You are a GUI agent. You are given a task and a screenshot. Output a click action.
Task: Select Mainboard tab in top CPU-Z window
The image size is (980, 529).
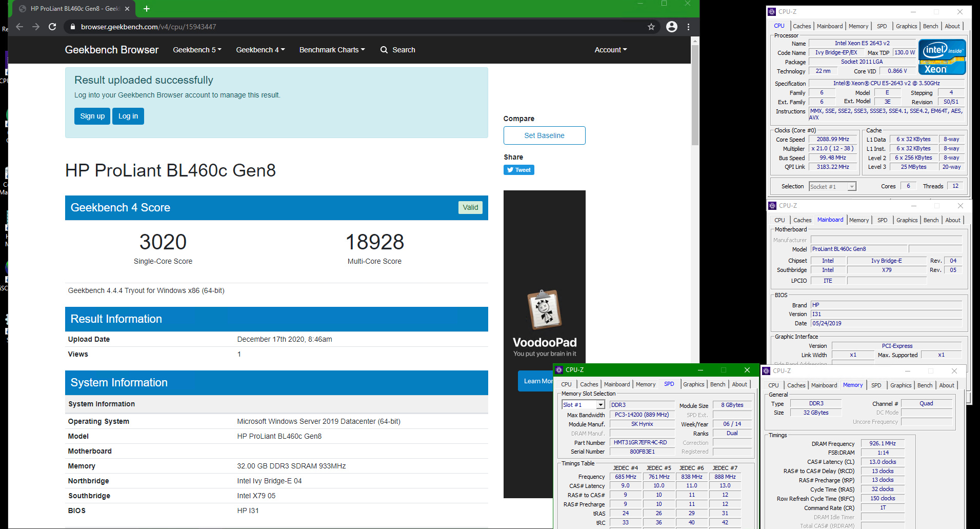click(830, 26)
